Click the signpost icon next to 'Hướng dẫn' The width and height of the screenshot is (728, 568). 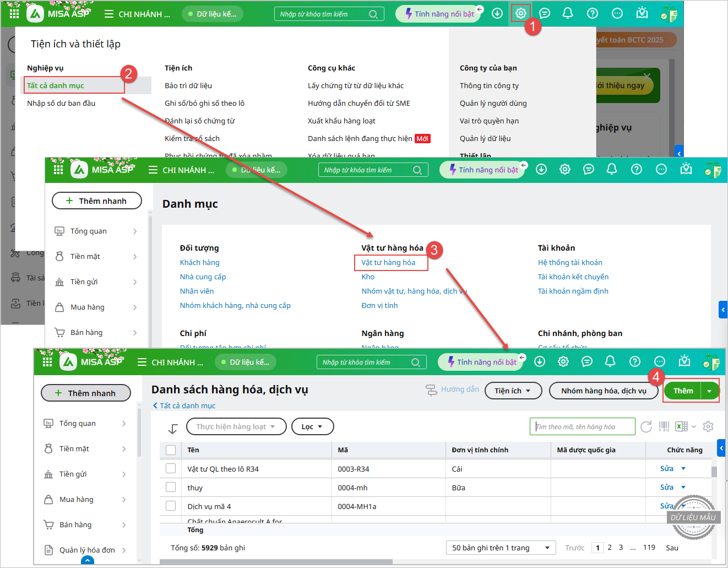tap(431, 390)
